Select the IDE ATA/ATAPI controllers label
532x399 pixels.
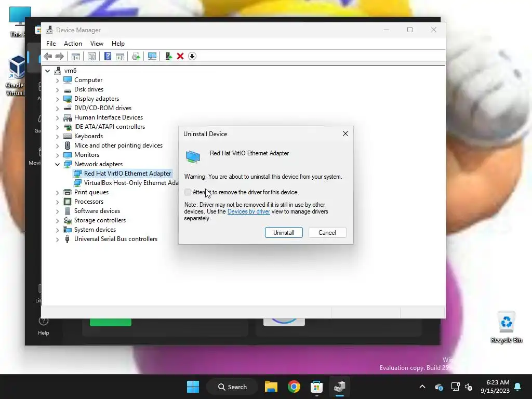110,127
